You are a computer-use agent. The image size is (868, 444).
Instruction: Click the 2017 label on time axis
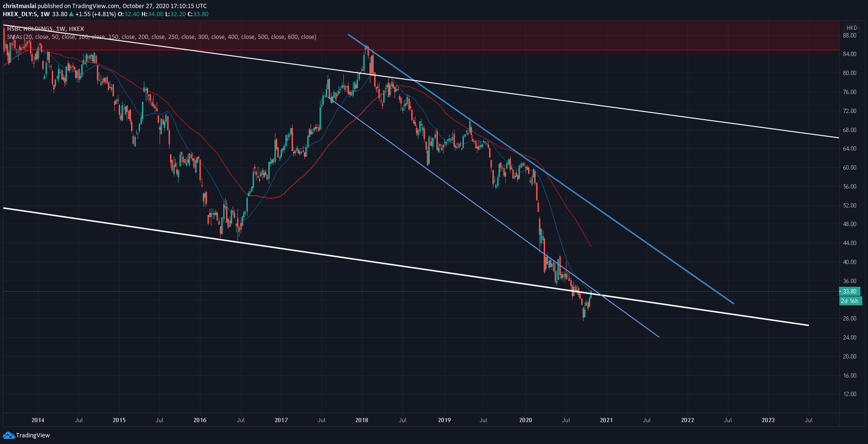281,420
